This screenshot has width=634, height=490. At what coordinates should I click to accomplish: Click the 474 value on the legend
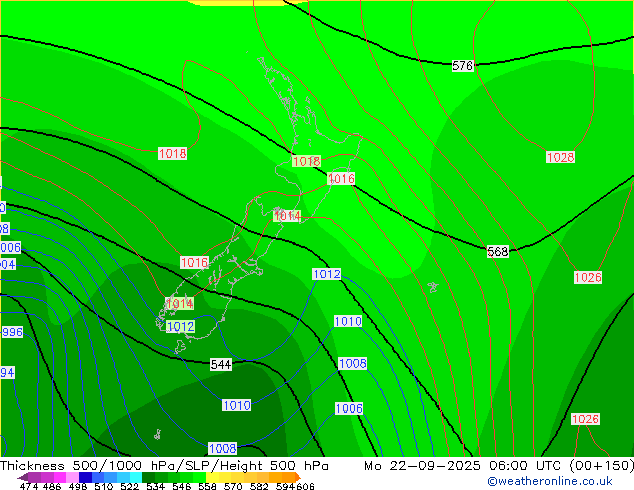29,486
